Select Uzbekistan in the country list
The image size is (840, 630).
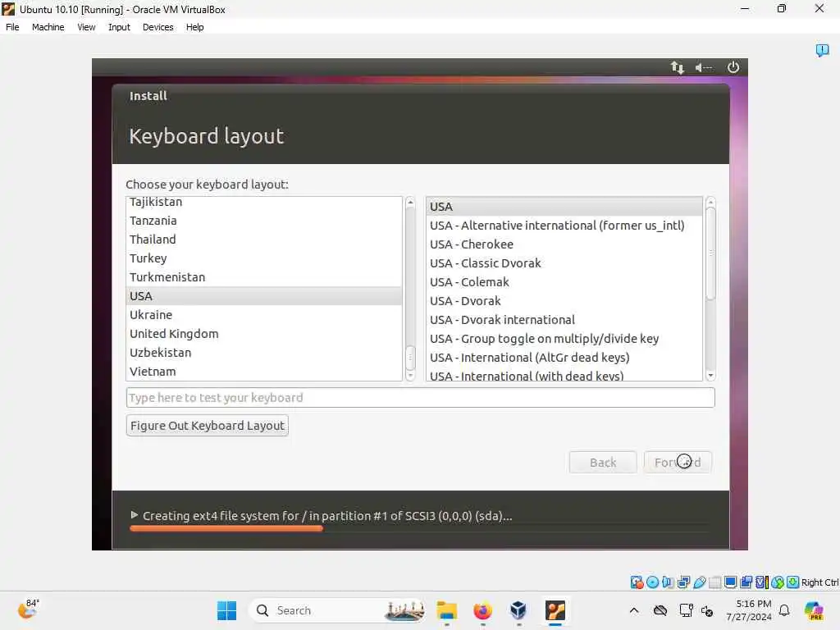click(x=264, y=353)
